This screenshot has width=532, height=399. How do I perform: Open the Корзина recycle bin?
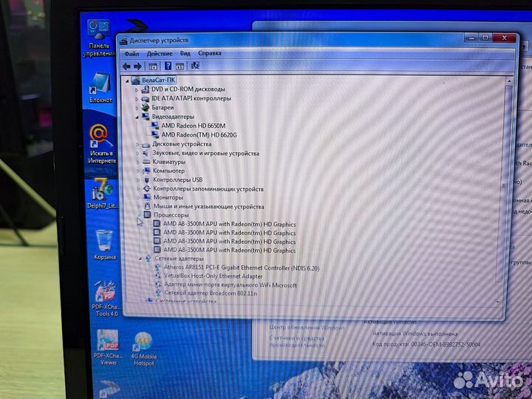pyautogui.click(x=105, y=245)
